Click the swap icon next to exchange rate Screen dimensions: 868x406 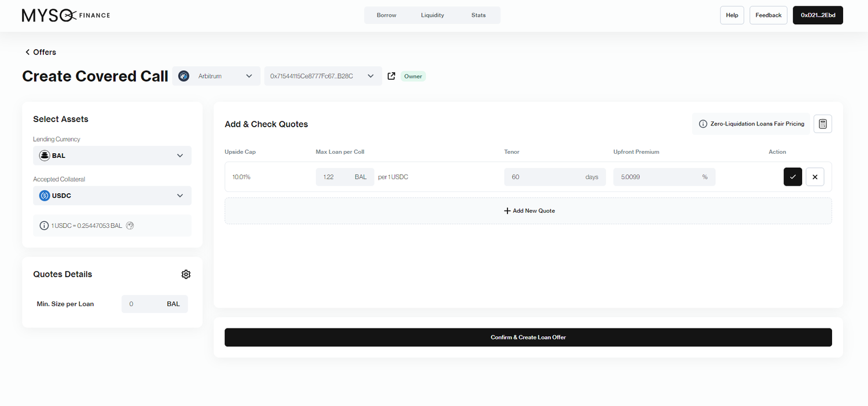coord(130,226)
